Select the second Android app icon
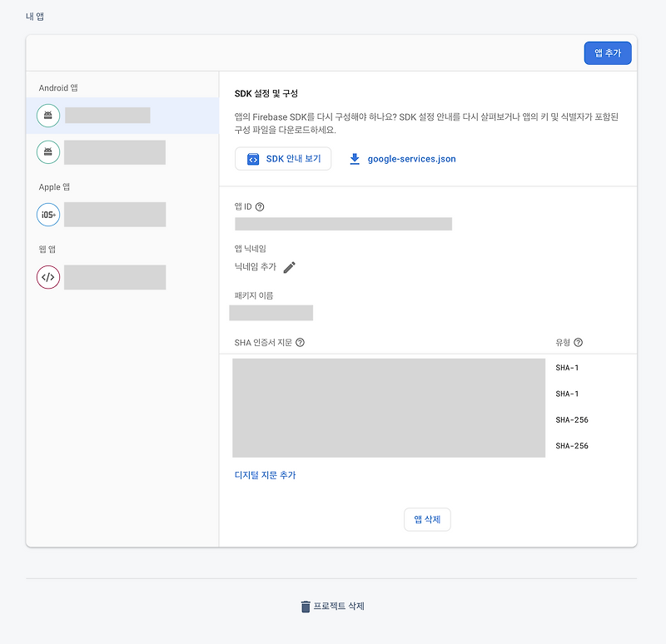The width and height of the screenshot is (666, 644). coord(47,152)
